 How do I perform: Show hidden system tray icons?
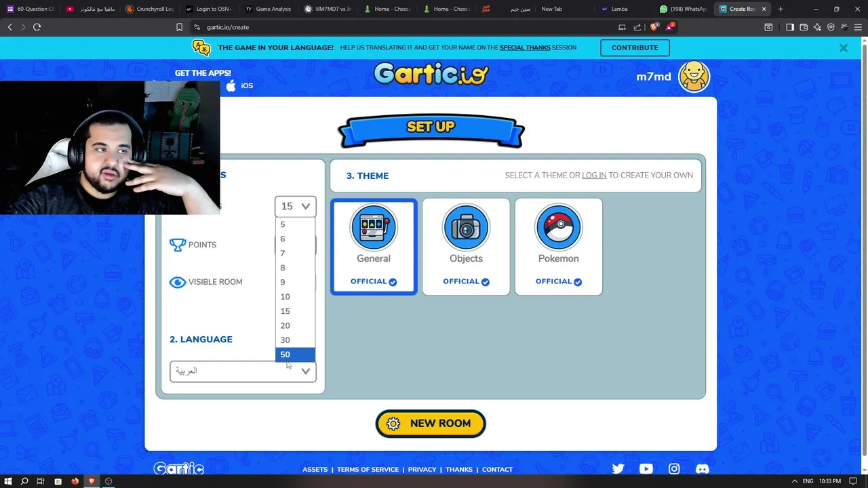pos(794,481)
